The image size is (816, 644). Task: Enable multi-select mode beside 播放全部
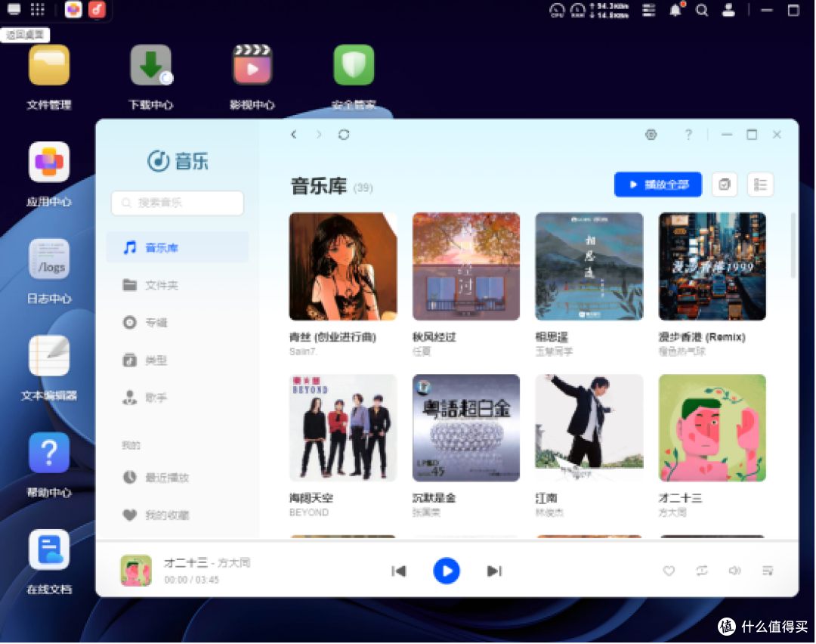pyautogui.click(x=725, y=185)
